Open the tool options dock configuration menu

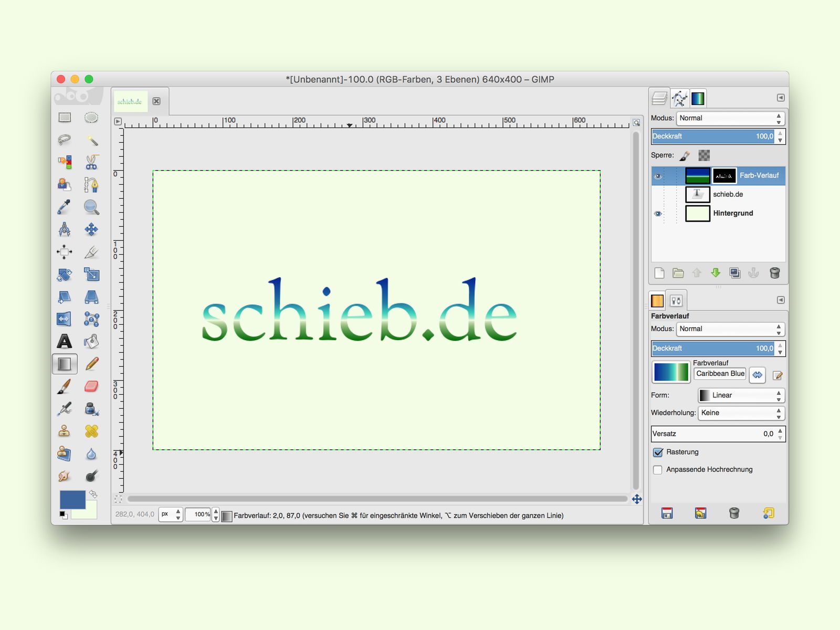pos(781,300)
